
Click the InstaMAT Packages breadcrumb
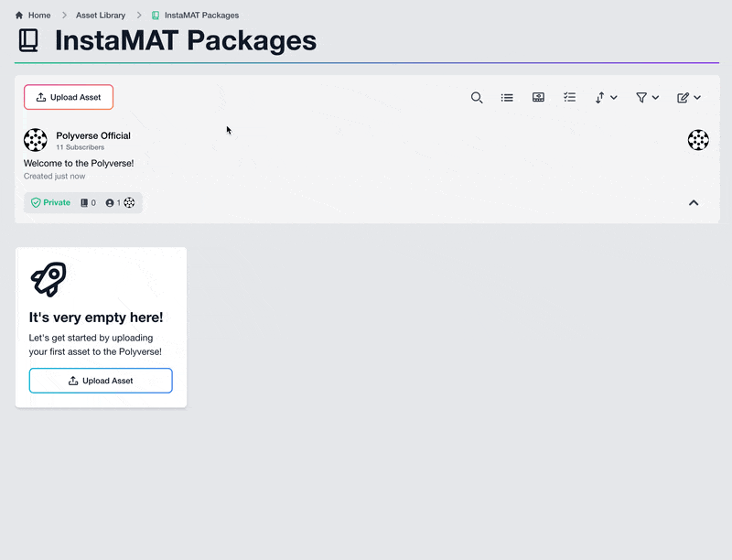pos(201,16)
